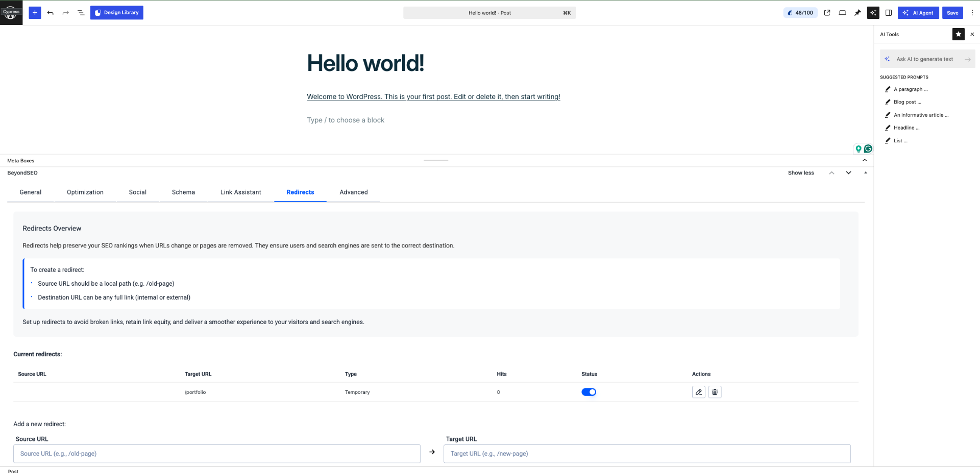Image resolution: width=980 pixels, height=473 pixels.
Task: Go to the Link Assistant tab
Action: [240, 192]
